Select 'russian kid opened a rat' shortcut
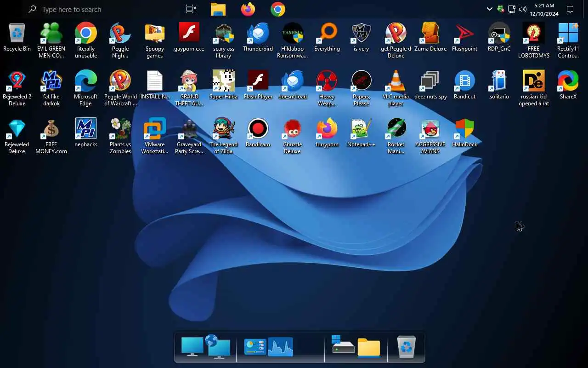This screenshot has width=588, height=368. pos(534,88)
